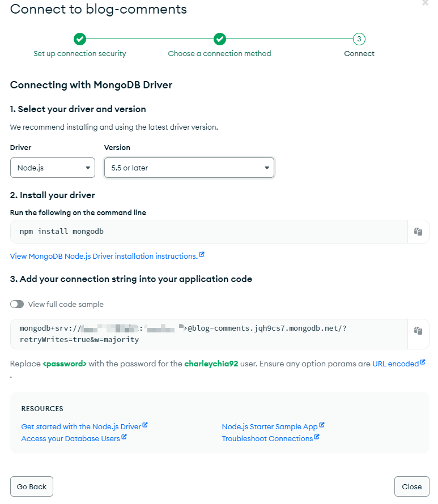Copy the connection string
The height and width of the screenshot is (504, 438).
pyautogui.click(x=418, y=331)
